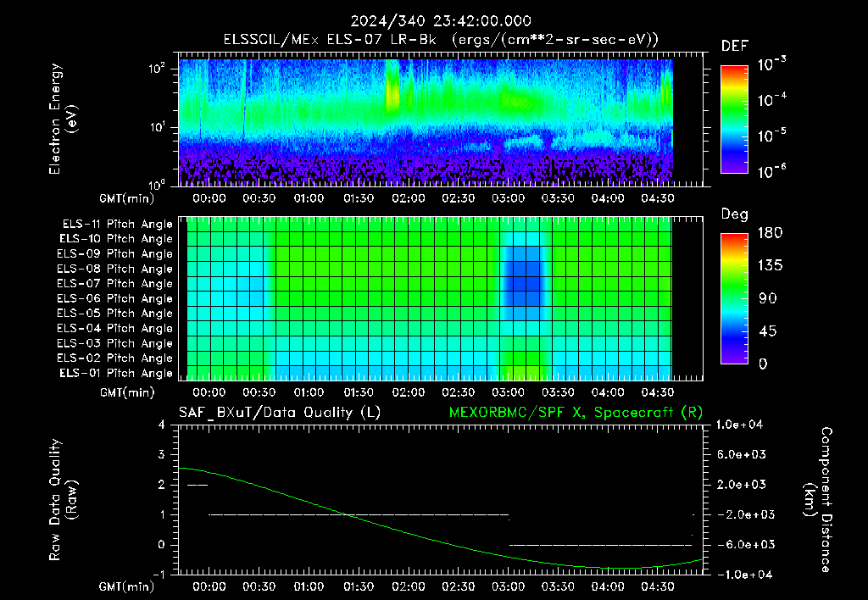Click the GMT(min) label under the bottom plot
The width and height of the screenshot is (868, 600).
click(x=127, y=586)
